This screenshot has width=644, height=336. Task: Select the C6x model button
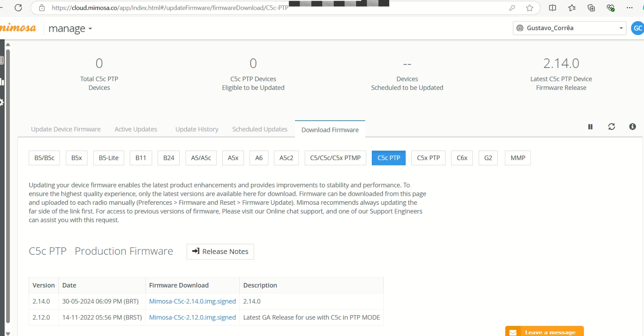point(462,158)
